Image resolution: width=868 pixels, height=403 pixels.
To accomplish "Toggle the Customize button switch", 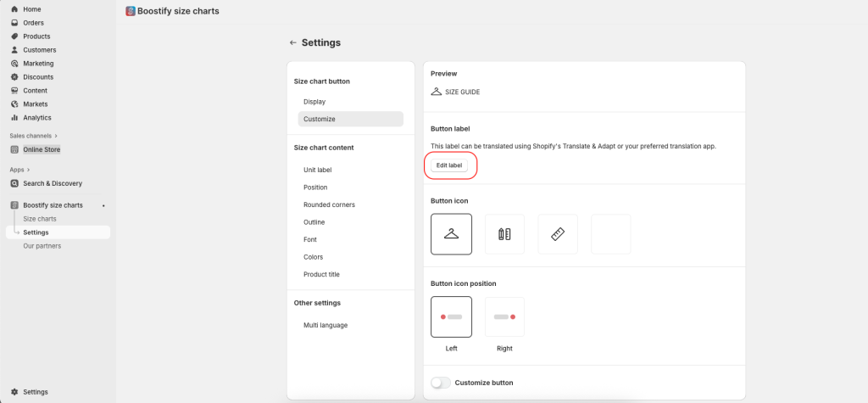I will (441, 383).
